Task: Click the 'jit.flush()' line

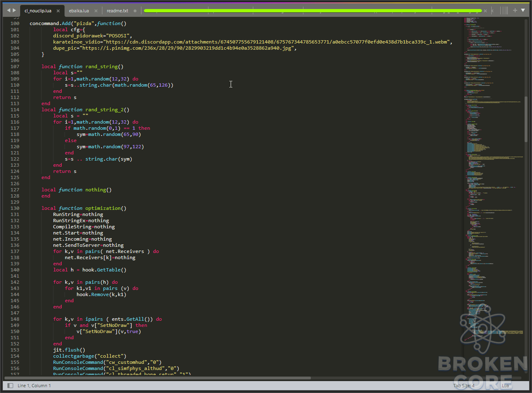Action: [x=69, y=350]
